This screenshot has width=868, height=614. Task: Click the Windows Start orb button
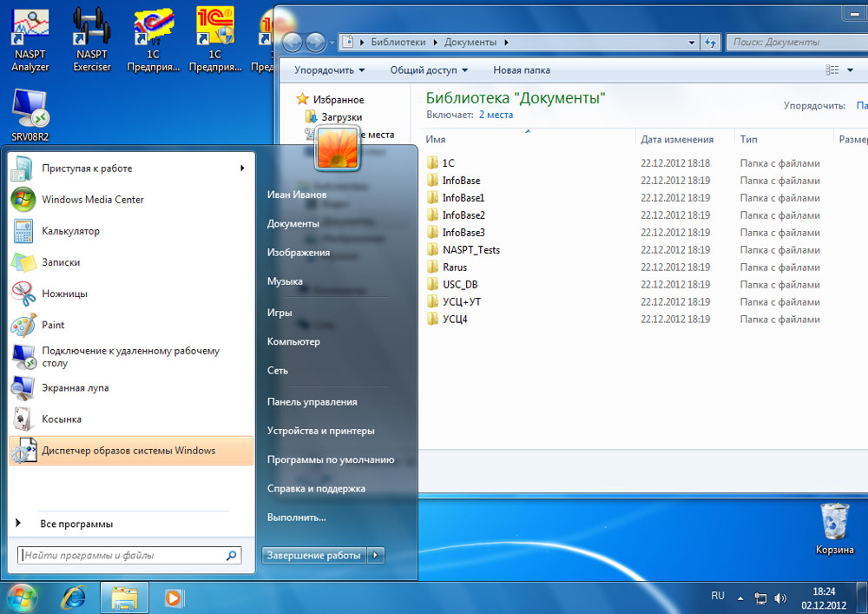[22, 597]
